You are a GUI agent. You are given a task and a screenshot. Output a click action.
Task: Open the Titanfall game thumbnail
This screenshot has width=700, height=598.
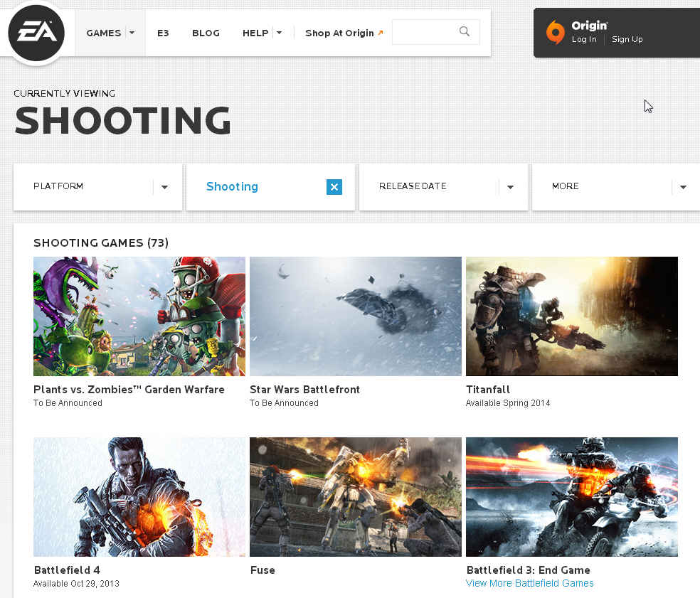click(571, 316)
